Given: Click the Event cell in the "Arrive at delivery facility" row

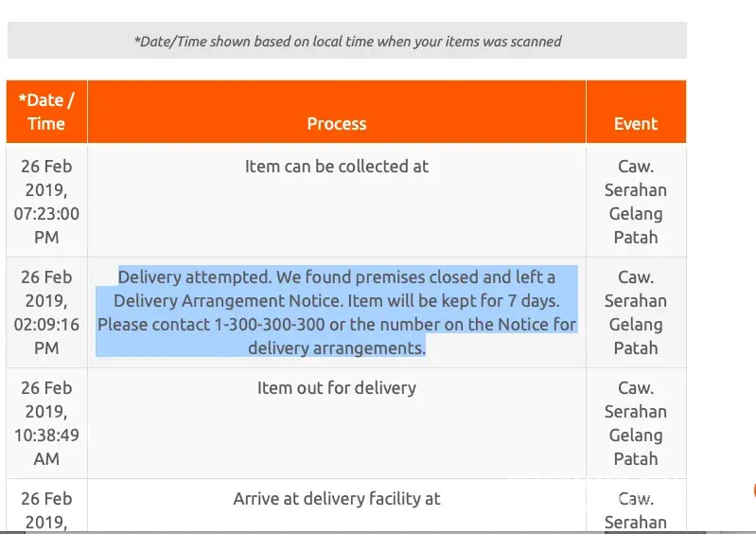Looking at the screenshot, I should coord(636,509).
